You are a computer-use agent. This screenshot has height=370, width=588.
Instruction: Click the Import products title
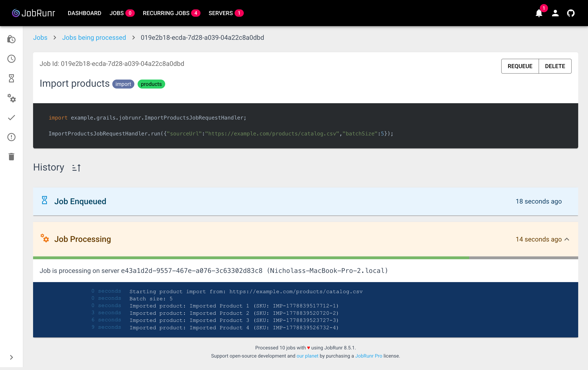[x=75, y=83]
